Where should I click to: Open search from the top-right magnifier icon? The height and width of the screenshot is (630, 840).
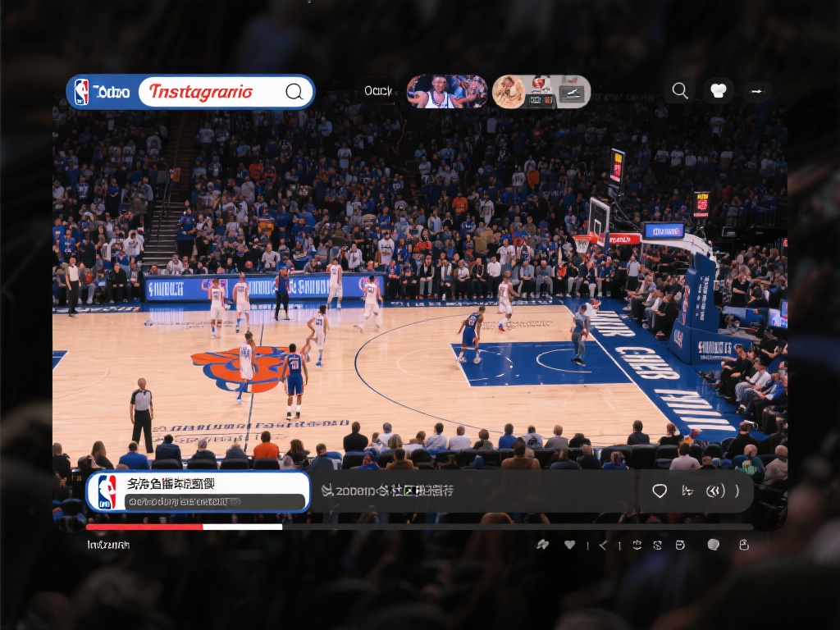(680, 90)
